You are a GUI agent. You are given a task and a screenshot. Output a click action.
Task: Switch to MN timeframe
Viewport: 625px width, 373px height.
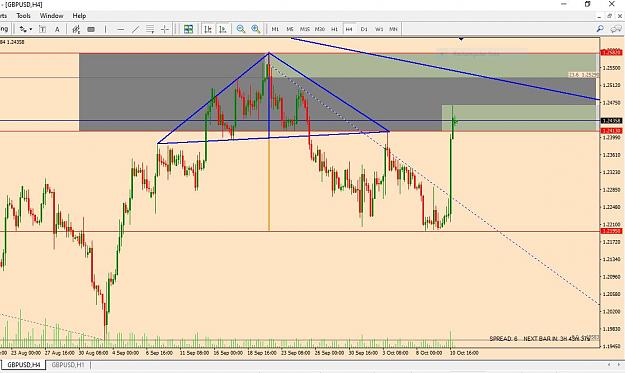coord(393,29)
